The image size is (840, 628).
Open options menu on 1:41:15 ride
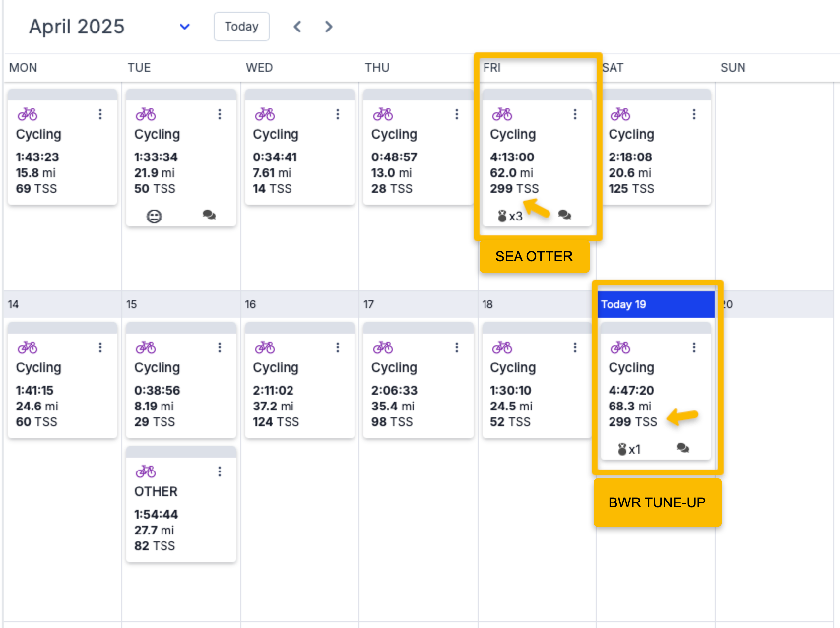point(100,347)
